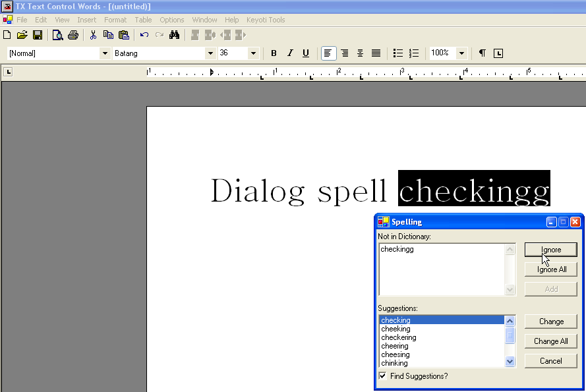Viewport: 586px width, 392px height.
Task: Click the Change All button
Action: [x=551, y=341]
